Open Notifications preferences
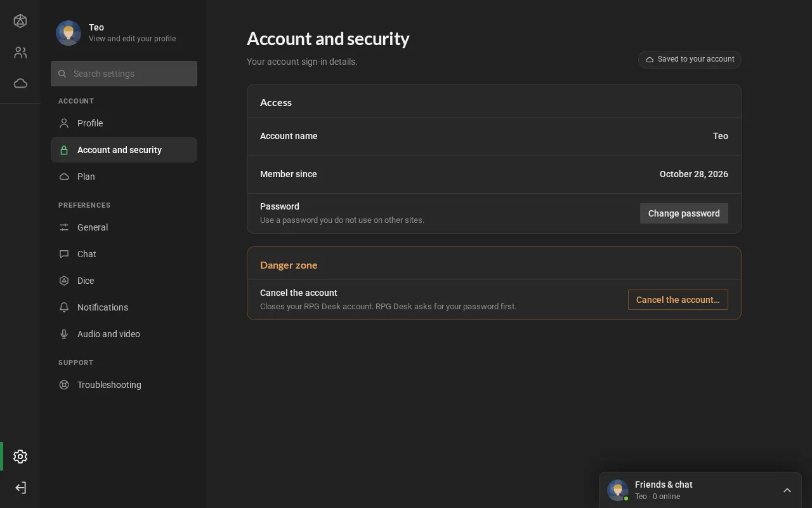Viewport: 812px width, 508px height. pos(124,307)
